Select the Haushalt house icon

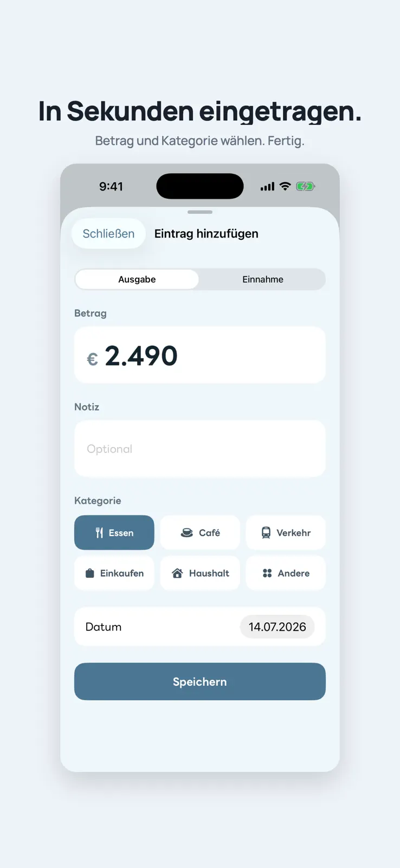(x=177, y=573)
